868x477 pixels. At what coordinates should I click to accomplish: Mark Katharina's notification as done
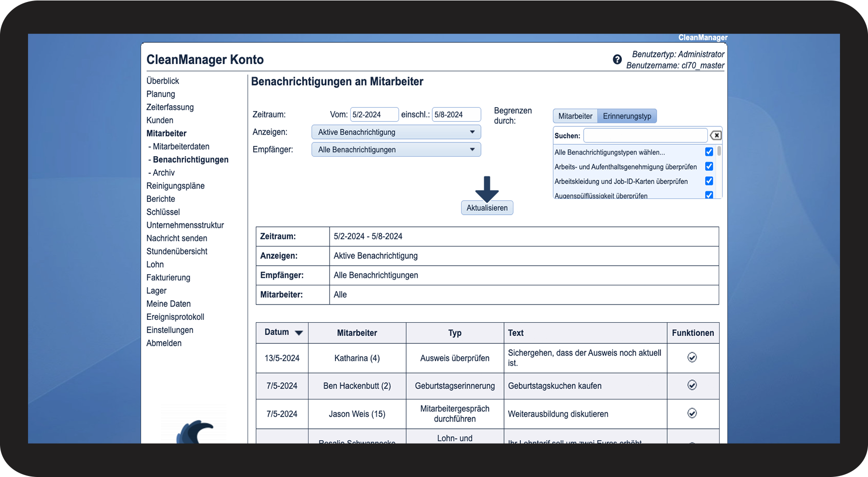tap(692, 358)
